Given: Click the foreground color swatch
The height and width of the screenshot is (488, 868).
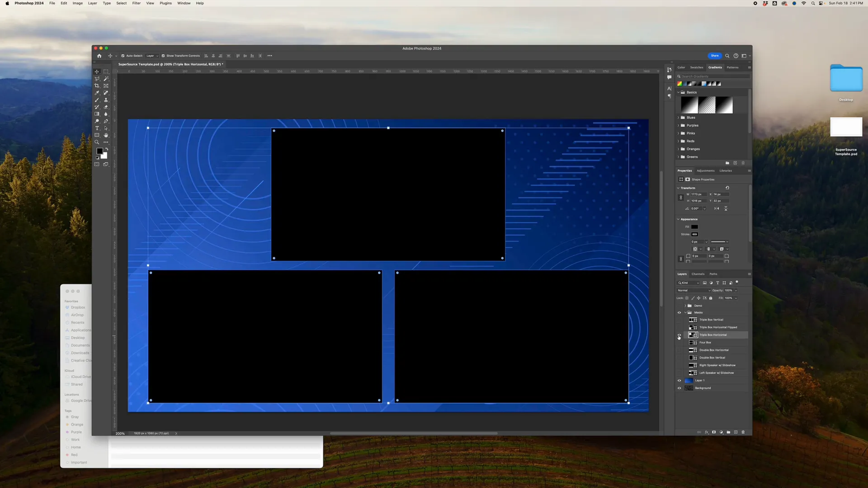Looking at the screenshot, I should pyautogui.click(x=100, y=151).
